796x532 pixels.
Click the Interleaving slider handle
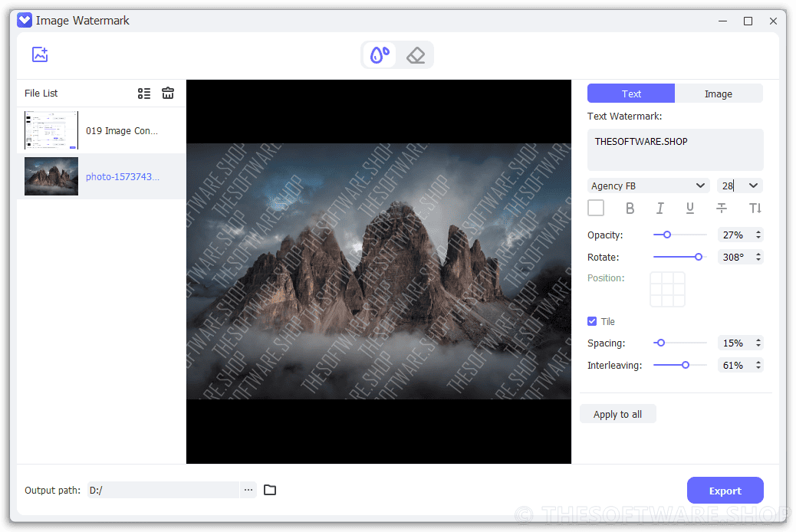[x=686, y=365]
